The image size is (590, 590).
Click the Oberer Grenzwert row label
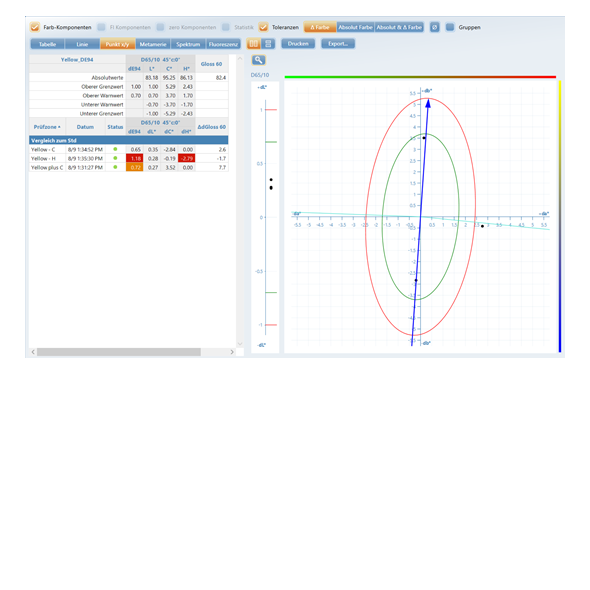pyautogui.click(x=102, y=87)
